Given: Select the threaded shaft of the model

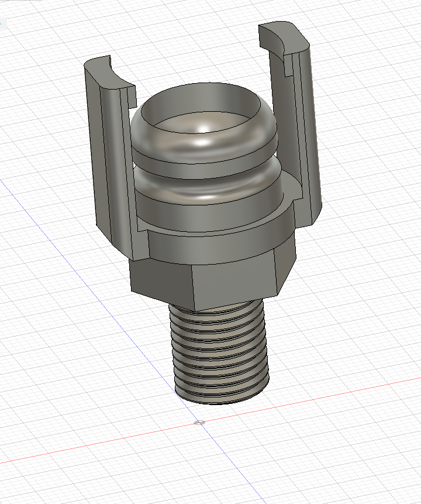Looking at the screenshot, I should click(219, 352).
